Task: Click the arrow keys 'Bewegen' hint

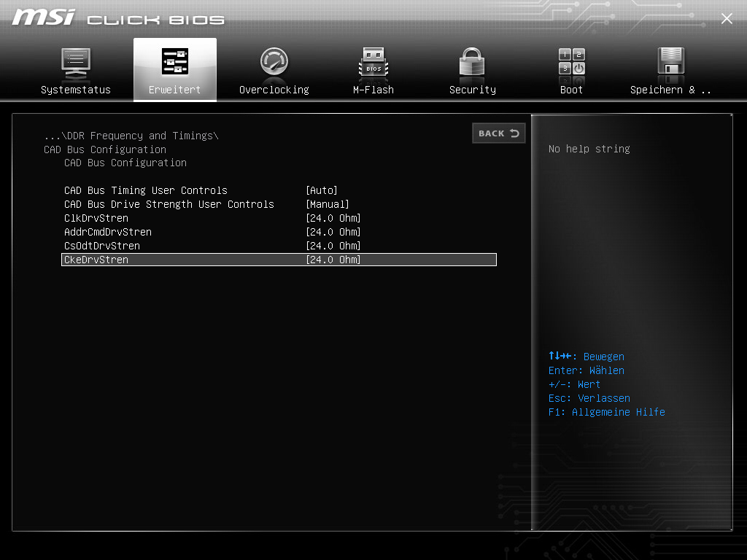Action: [586, 356]
